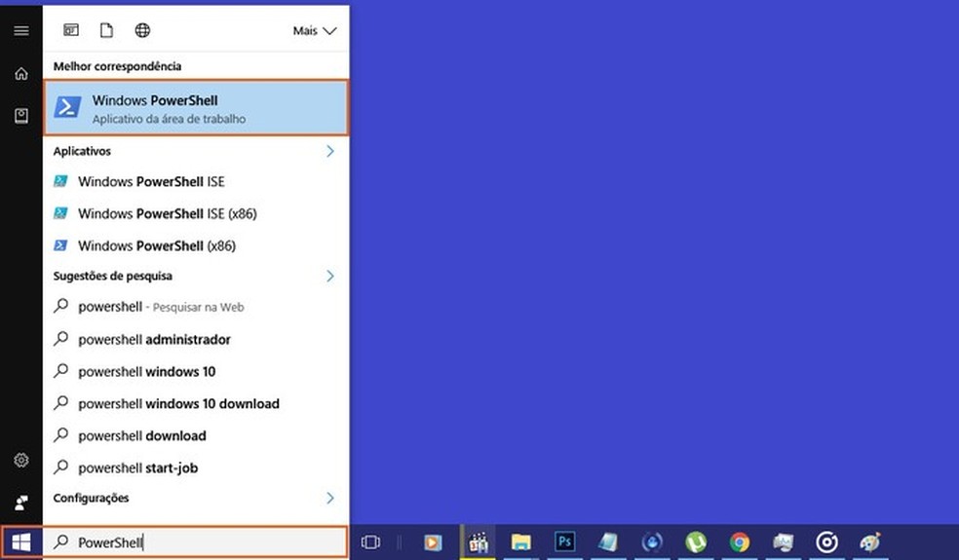Viewport: 959px width, 560px height.
Task: Launch Photoshop from the taskbar
Action: [x=564, y=541]
